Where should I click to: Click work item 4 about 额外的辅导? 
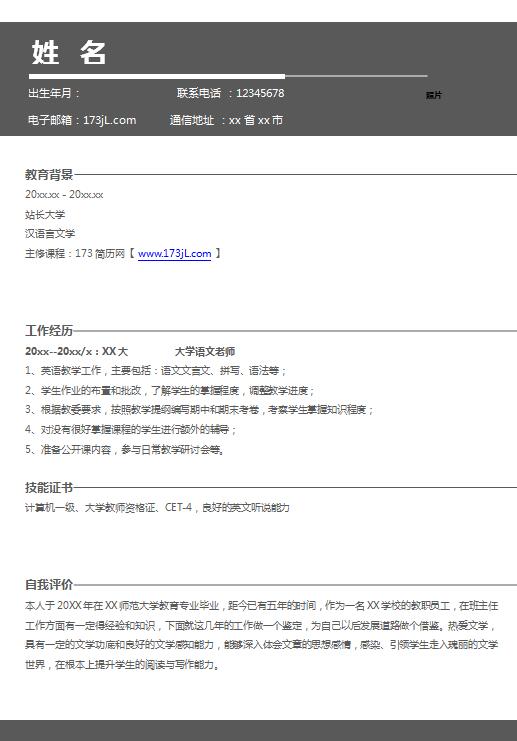pos(130,430)
